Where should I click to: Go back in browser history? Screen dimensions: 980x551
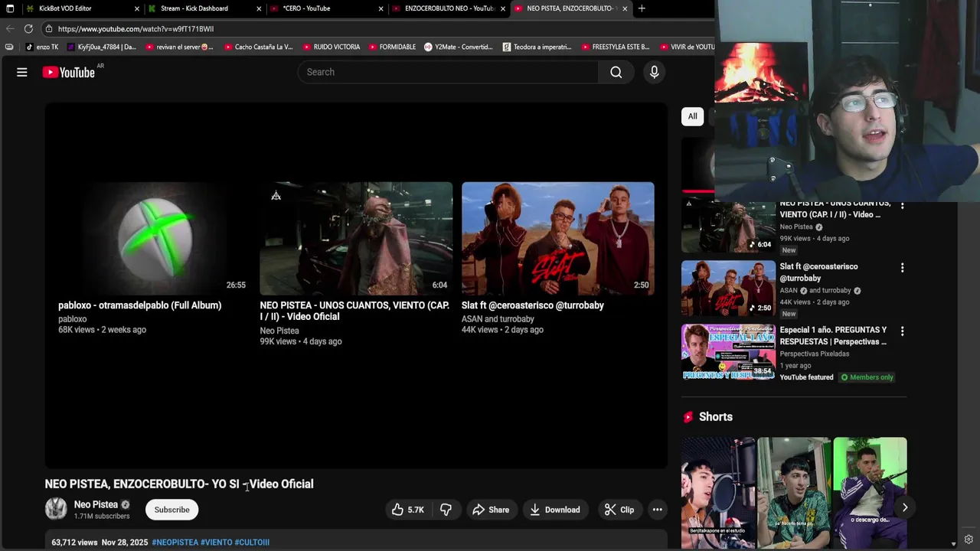click(x=10, y=28)
